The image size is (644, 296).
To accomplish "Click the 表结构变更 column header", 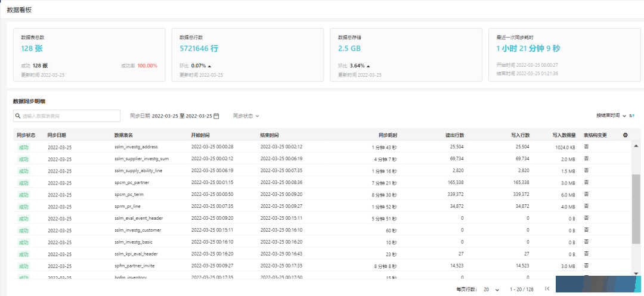I will [595, 135].
